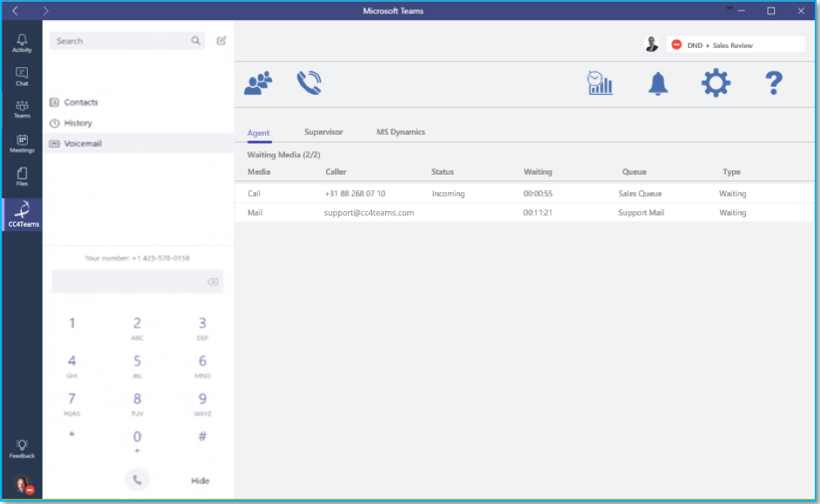Select caller +31 88 268 07 10
Screen dimensions: 820x504
pos(355,194)
